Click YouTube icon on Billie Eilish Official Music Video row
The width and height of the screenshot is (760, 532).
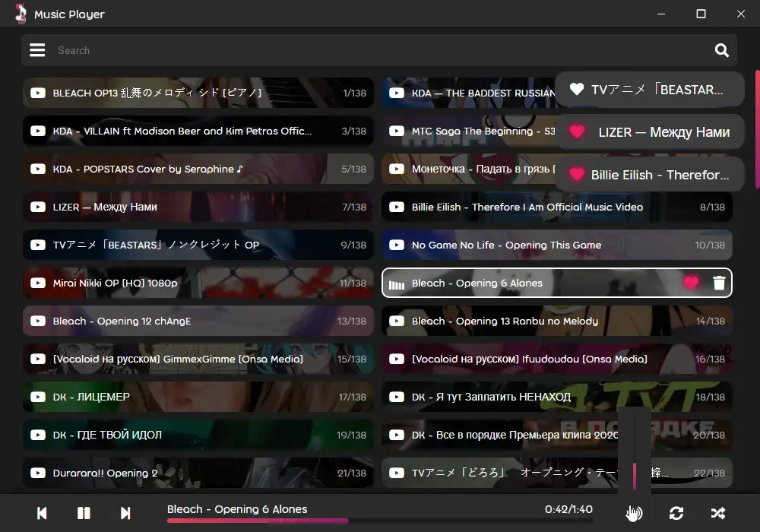(x=397, y=207)
